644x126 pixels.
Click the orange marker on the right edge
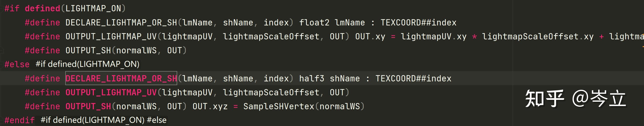(x=643, y=46)
